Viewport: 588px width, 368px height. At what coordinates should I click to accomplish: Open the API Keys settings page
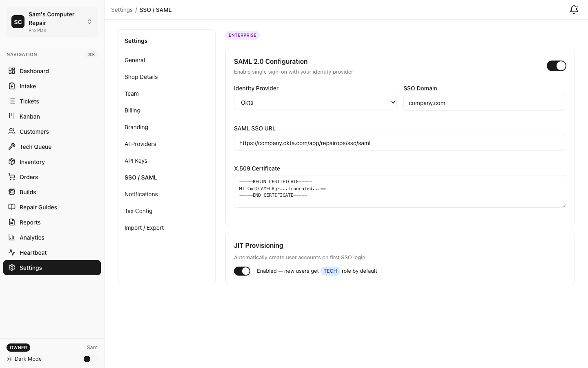(136, 160)
